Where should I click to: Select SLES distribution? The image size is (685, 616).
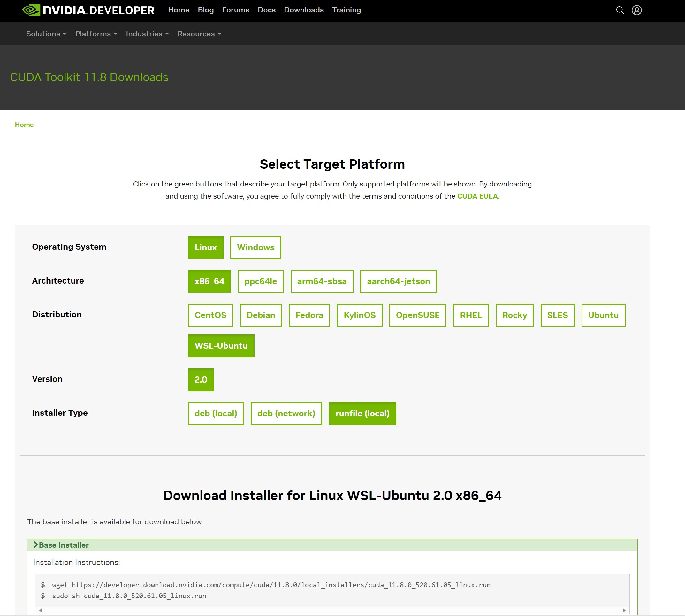pyautogui.click(x=557, y=315)
